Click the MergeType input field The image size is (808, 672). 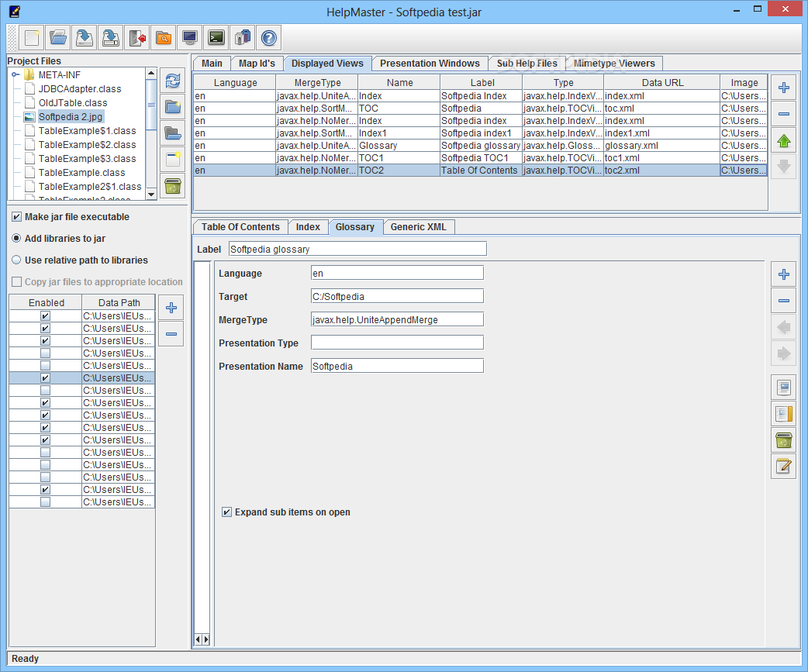(397, 319)
